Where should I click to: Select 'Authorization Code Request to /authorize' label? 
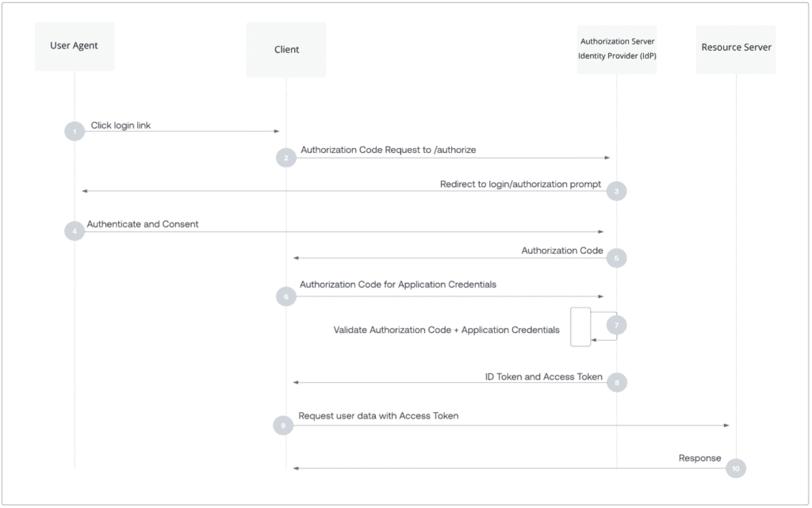click(389, 150)
